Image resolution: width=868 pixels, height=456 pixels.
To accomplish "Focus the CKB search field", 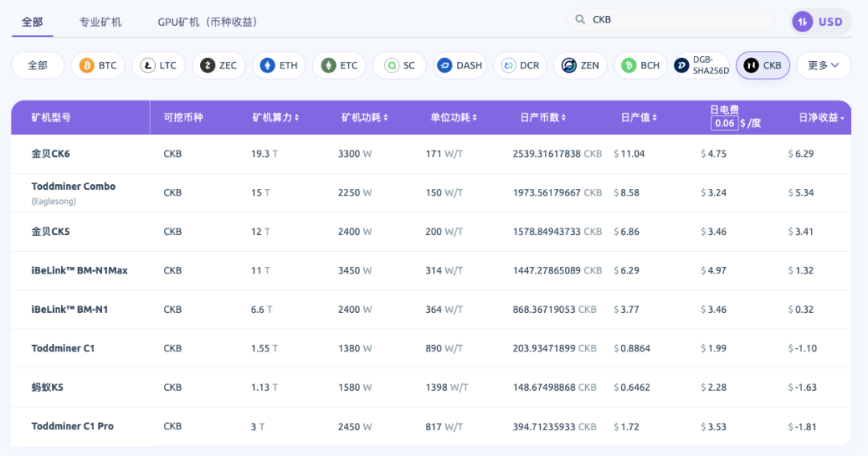I will click(x=670, y=19).
